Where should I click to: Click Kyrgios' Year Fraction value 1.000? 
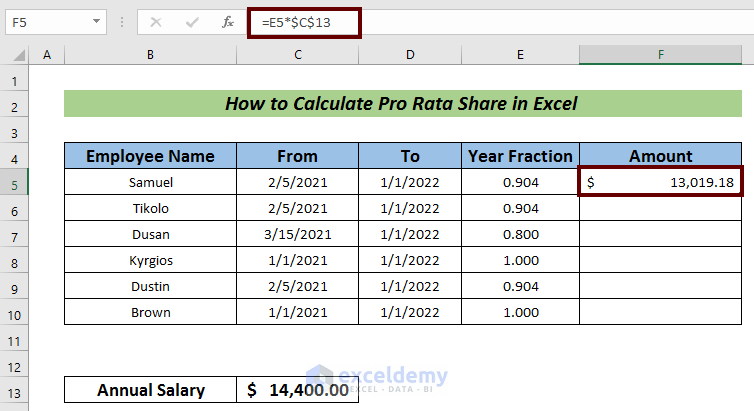pos(520,260)
